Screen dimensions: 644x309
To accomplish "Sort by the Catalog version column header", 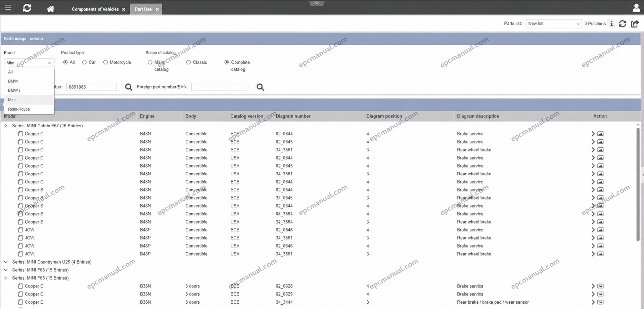I will click(247, 116).
